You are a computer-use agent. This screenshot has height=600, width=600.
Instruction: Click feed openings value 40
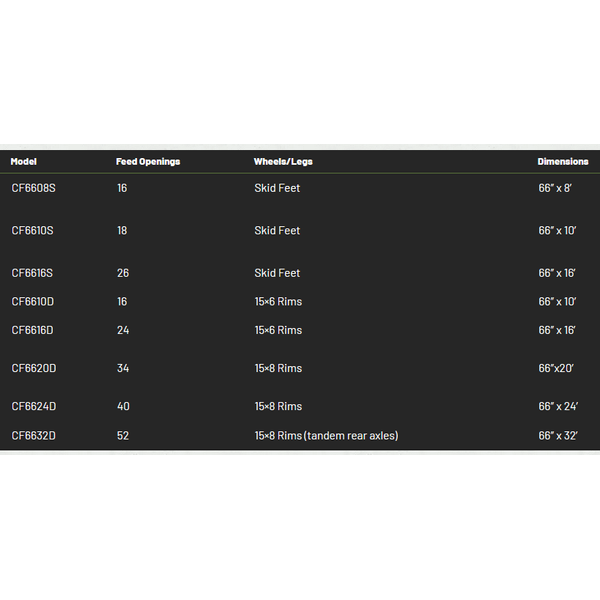point(123,406)
